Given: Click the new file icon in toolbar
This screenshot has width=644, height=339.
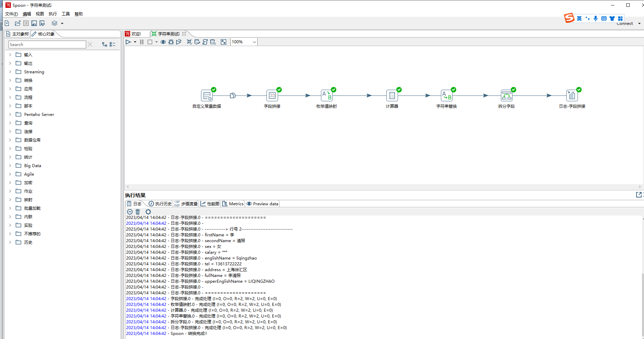Looking at the screenshot, I should 7,23.
